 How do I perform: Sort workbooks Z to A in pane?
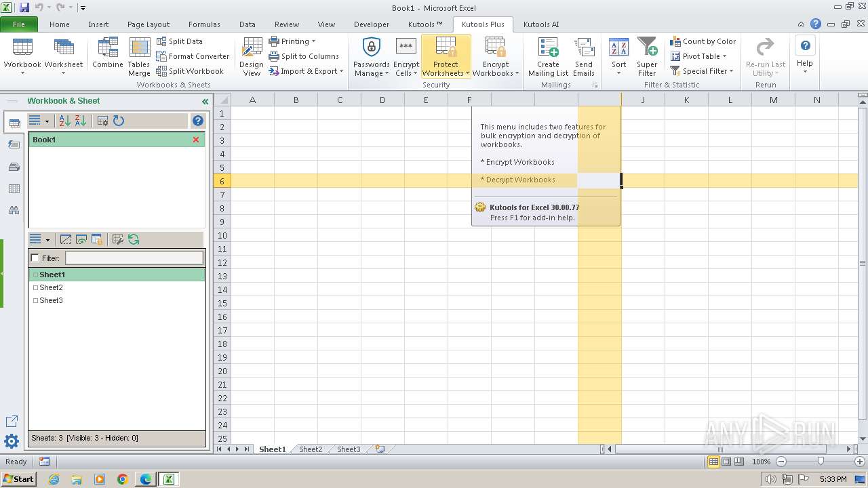(81, 121)
